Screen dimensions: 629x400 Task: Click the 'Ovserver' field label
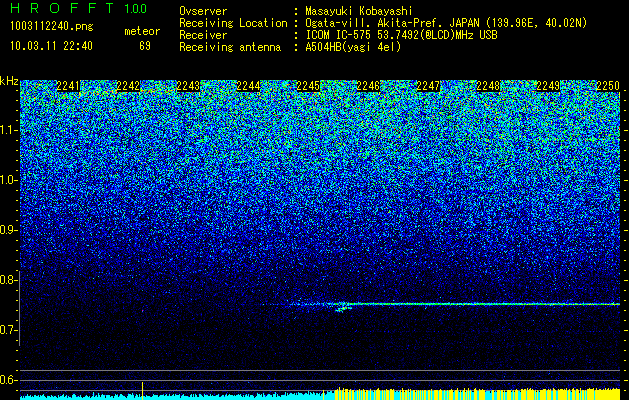(x=203, y=11)
